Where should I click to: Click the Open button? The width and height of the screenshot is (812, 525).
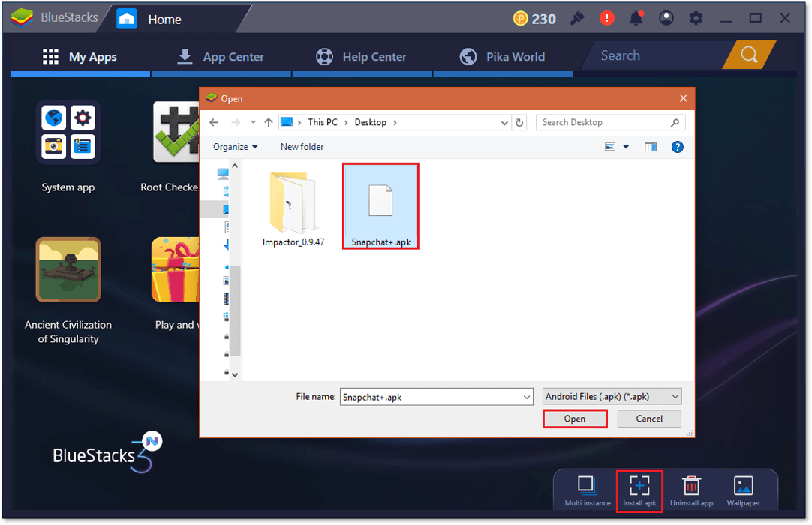(x=575, y=418)
